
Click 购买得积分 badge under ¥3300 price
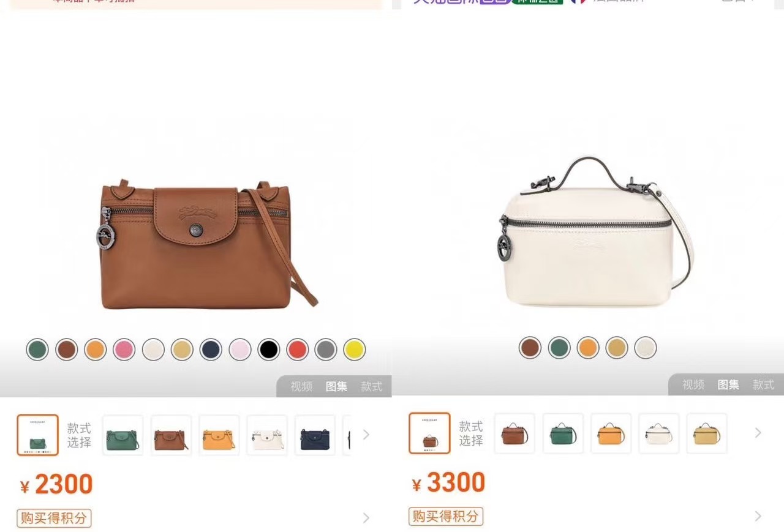[x=446, y=516]
